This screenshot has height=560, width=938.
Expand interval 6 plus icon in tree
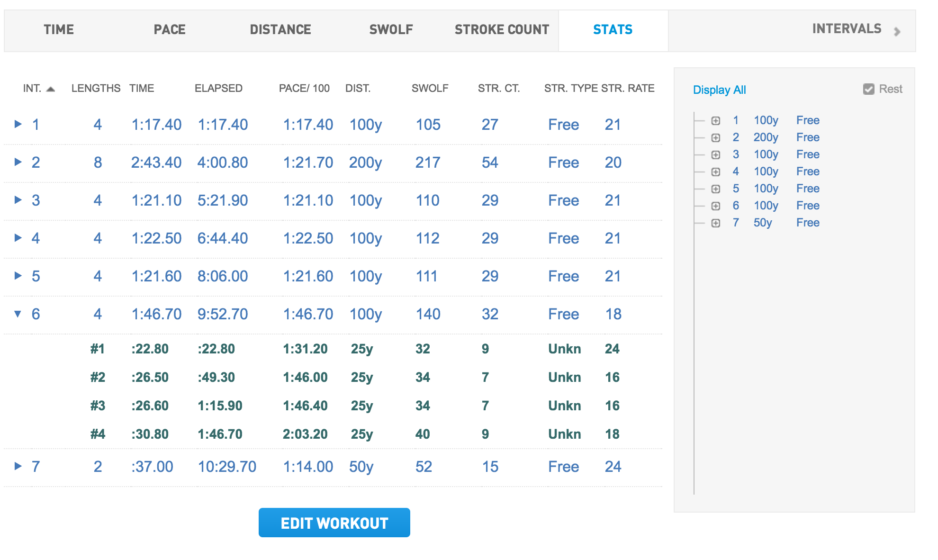click(715, 206)
